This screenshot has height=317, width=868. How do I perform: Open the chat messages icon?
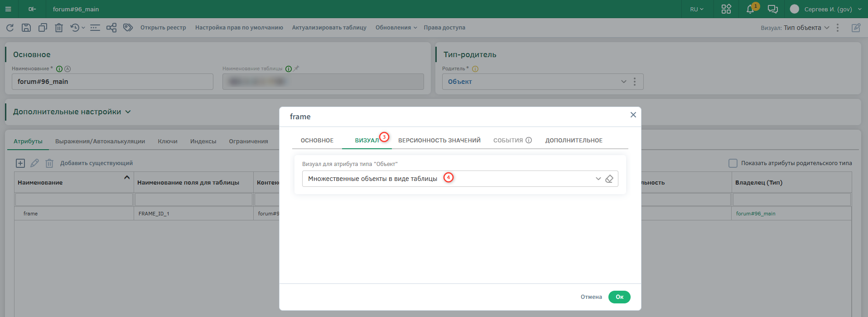773,10
